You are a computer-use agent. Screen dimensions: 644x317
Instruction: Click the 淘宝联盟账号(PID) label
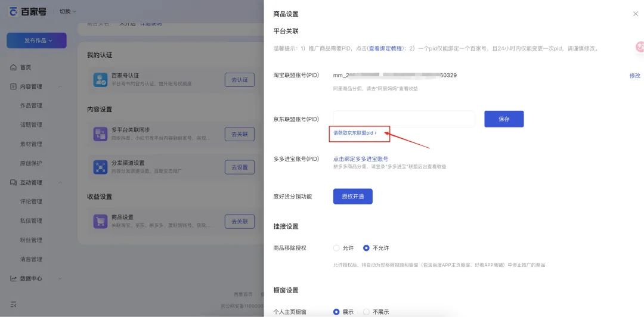pos(296,75)
